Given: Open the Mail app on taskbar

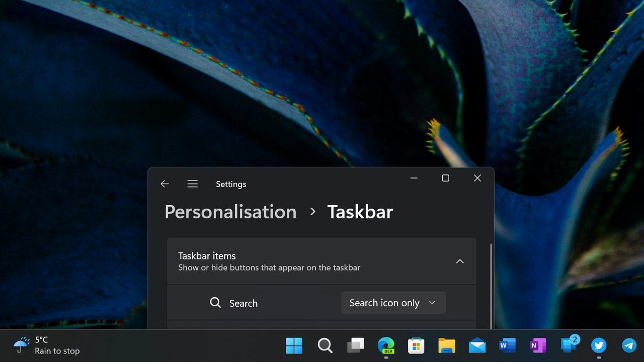Looking at the screenshot, I should 477,346.
